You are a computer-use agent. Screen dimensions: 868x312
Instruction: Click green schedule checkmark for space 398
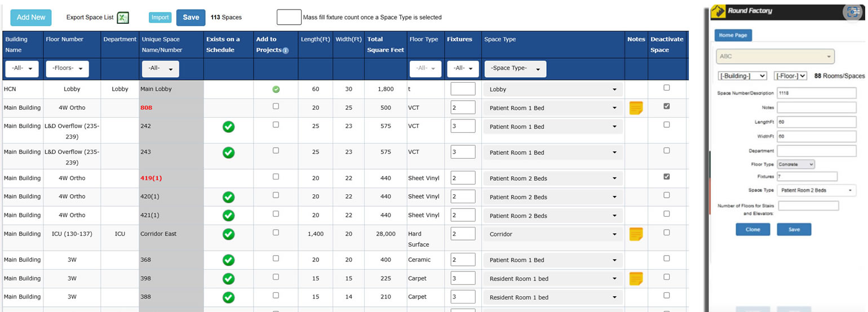pyautogui.click(x=228, y=279)
